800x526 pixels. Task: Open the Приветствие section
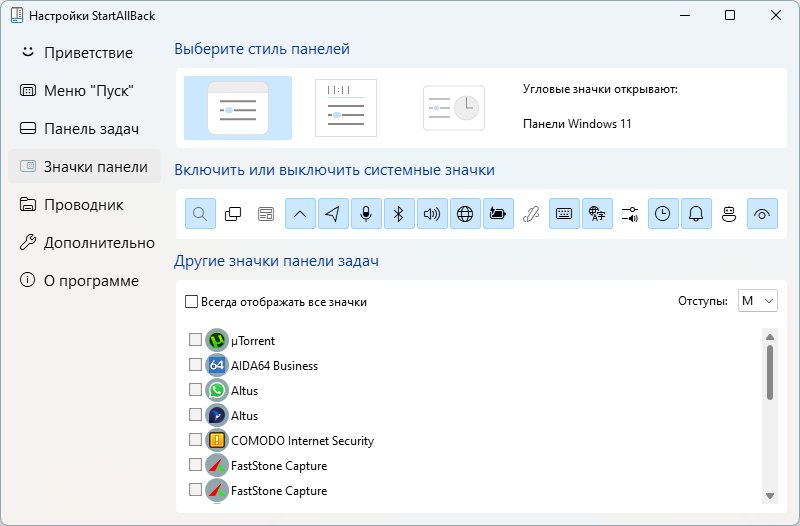pyautogui.click(x=85, y=53)
